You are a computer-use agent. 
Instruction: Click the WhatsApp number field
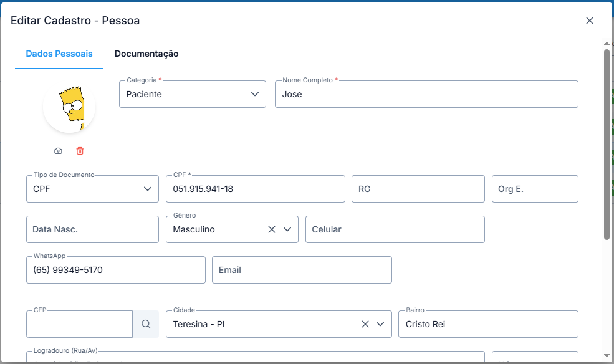click(x=115, y=270)
